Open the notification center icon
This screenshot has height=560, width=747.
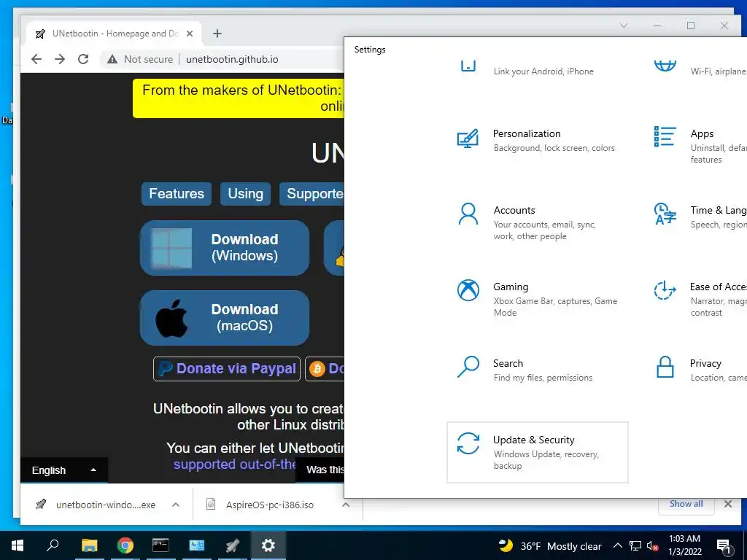pos(724,546)
